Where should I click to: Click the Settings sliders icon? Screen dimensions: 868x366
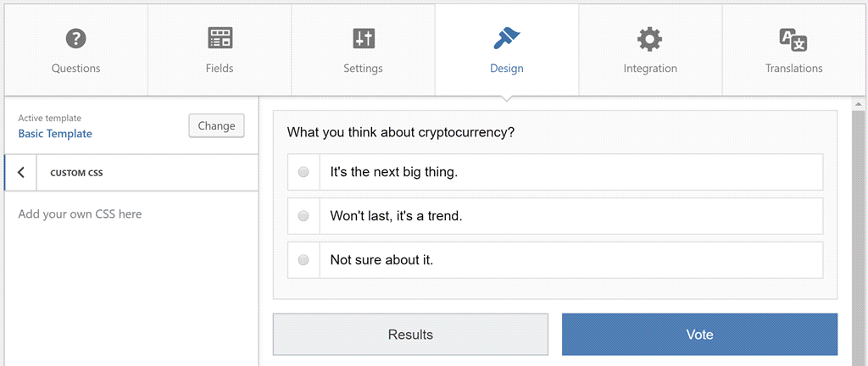(364, 39)
